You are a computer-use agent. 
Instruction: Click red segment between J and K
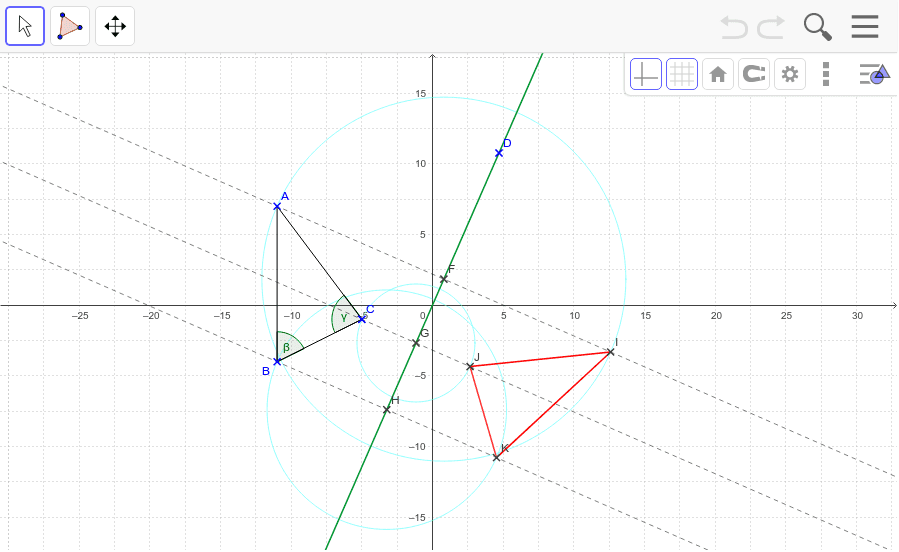tap(483, 412)
